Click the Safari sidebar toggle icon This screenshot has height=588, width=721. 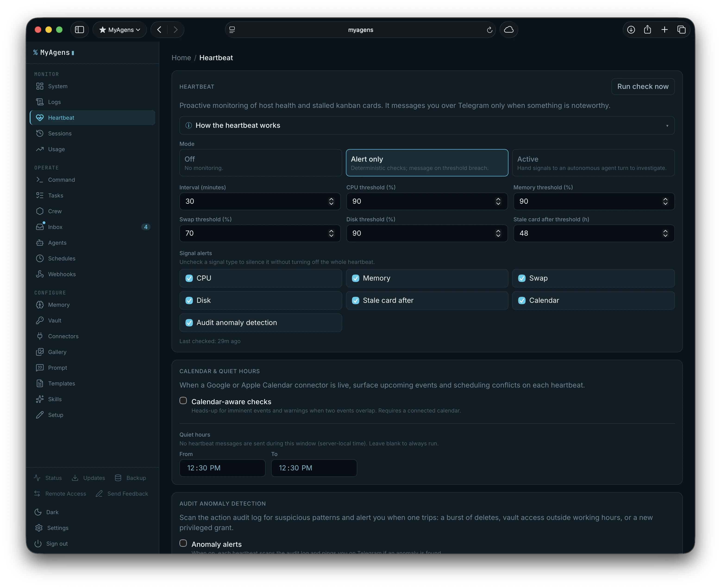click(x=79, y=30)
